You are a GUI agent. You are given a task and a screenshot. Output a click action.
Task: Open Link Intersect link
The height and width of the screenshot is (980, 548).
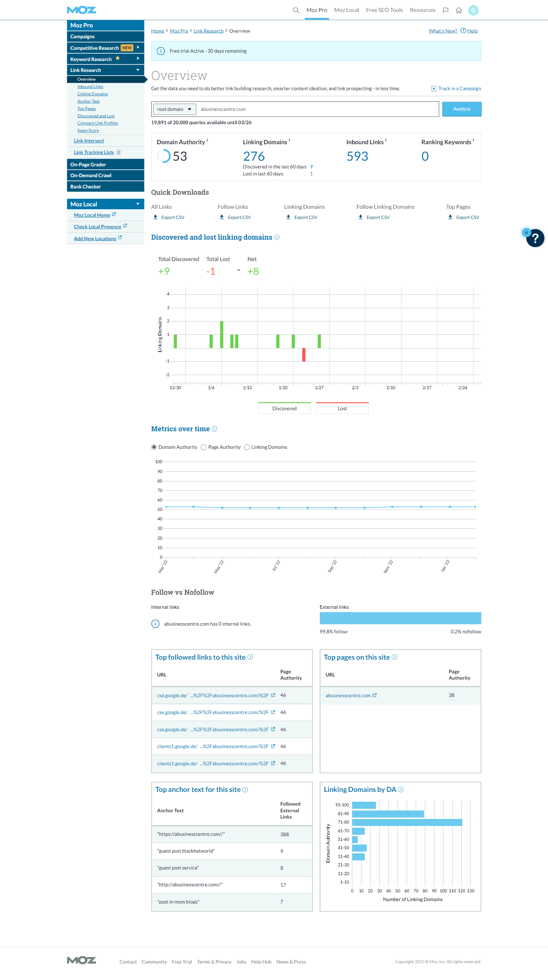pos(89,141)
